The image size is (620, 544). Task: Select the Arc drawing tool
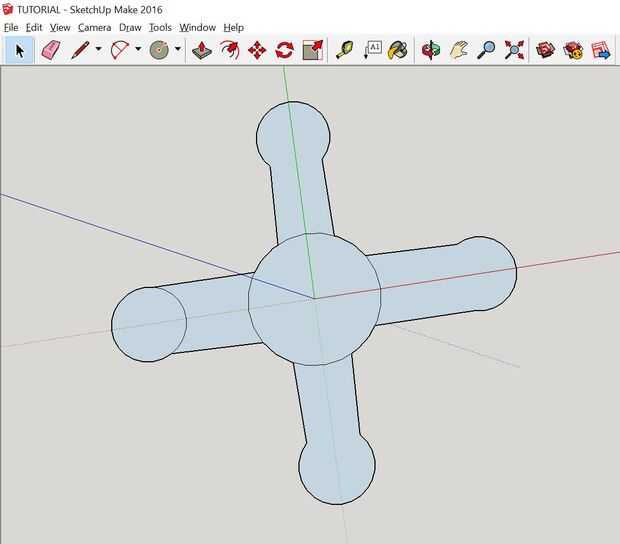pos(120,50)
